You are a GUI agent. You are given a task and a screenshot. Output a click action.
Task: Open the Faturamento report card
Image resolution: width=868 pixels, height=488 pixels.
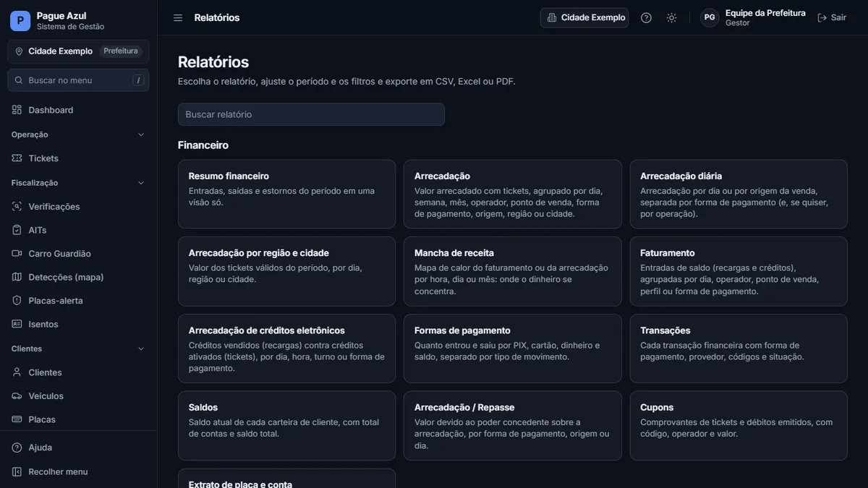[739, 271]
